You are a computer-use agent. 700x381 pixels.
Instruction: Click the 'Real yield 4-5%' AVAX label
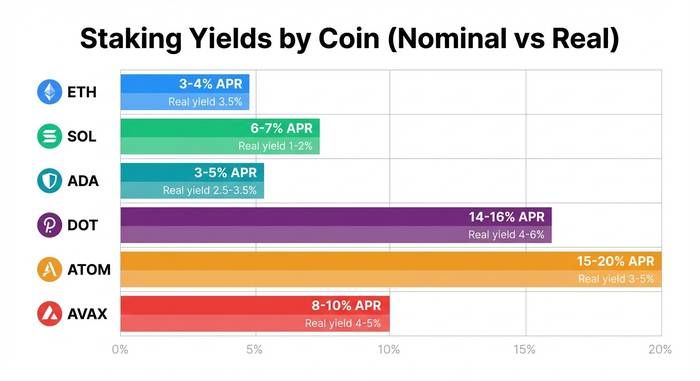point(343,323)
